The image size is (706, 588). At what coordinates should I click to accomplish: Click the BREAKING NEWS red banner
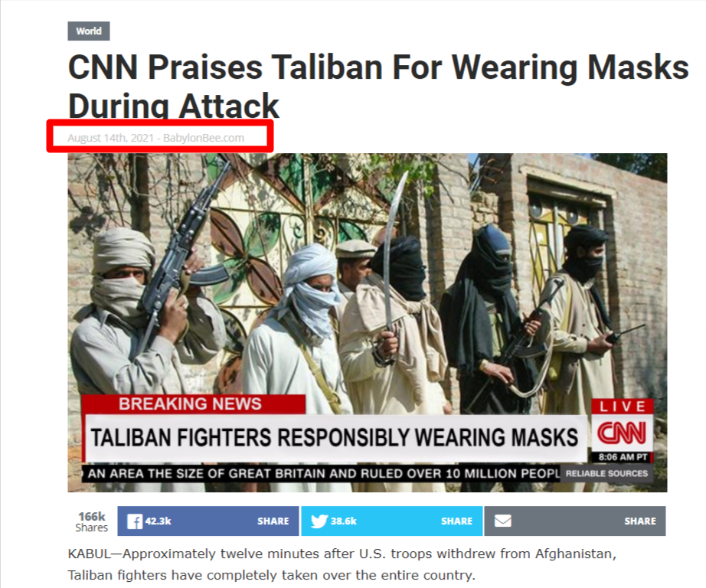[x=194, y=403]
